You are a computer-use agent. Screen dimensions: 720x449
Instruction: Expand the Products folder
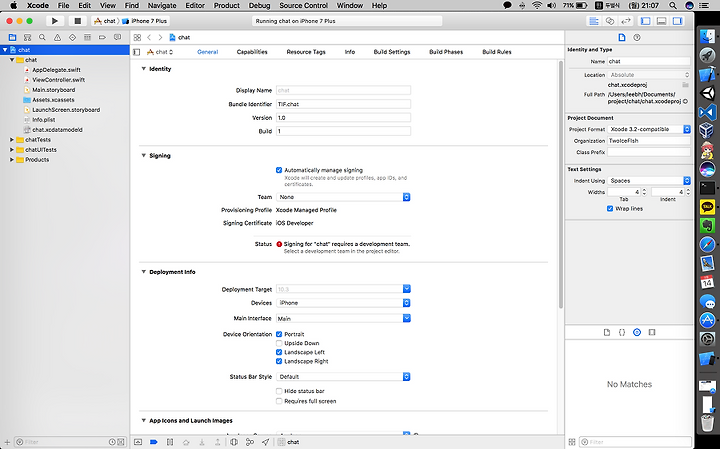[12, 160]
